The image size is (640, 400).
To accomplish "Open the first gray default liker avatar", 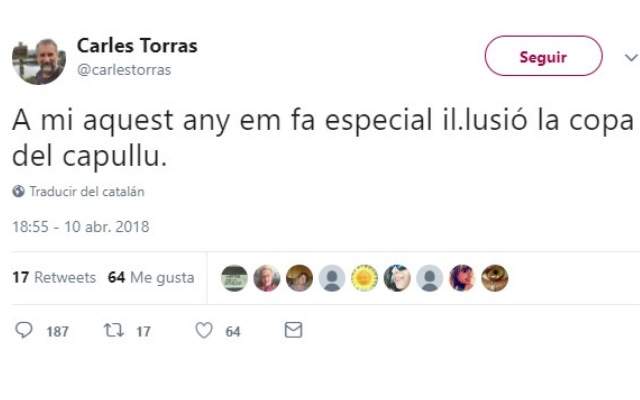I will tap(332, 278).
